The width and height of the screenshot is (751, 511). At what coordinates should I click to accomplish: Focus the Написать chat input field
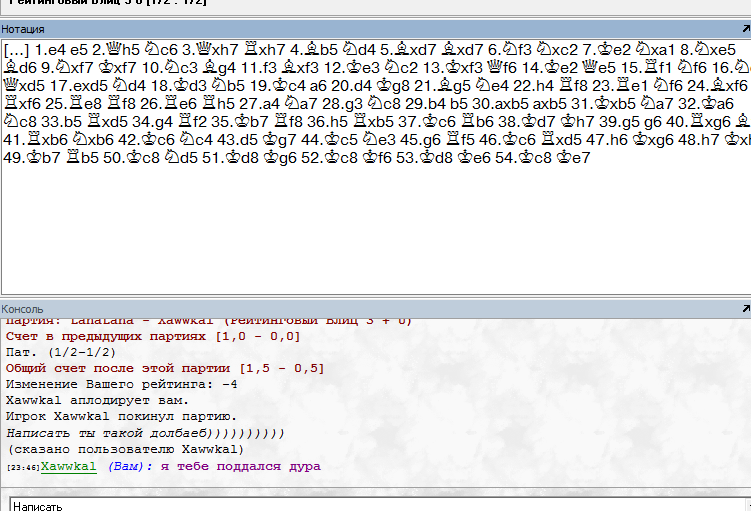(x=378, y=505)
